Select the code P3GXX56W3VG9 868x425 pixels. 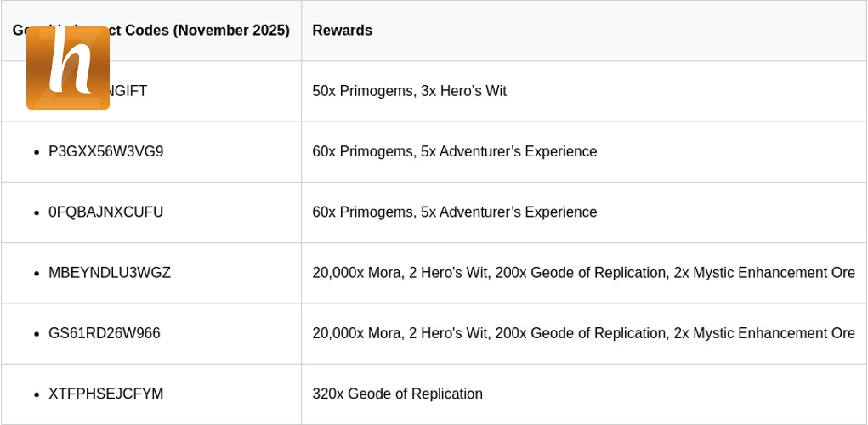pos(105,151)
